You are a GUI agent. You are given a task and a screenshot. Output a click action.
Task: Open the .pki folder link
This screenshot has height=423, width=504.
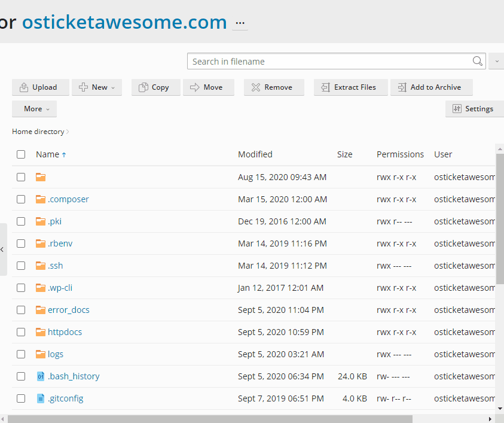[54, 221]
